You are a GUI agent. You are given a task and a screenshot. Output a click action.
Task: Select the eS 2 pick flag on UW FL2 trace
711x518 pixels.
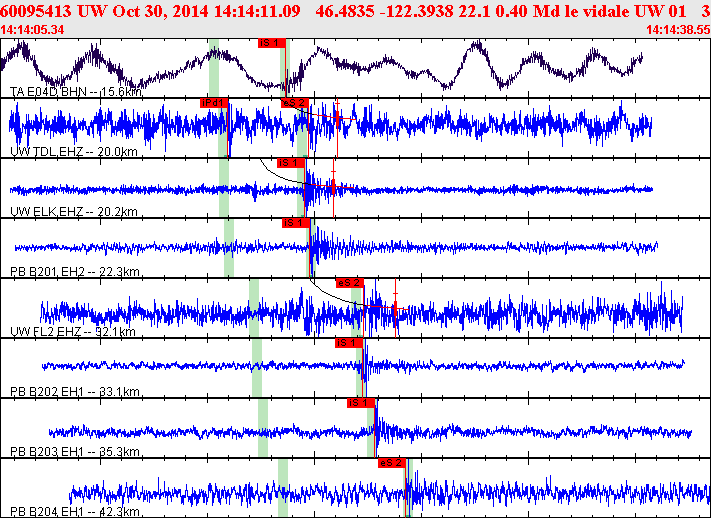(350, 283)
